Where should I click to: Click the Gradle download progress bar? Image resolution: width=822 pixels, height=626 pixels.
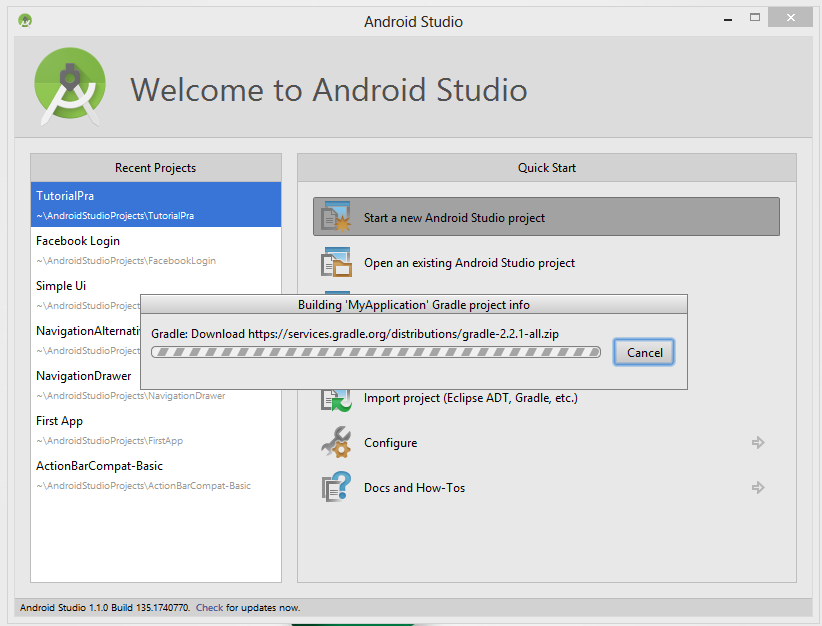click(x=376, y=352)
